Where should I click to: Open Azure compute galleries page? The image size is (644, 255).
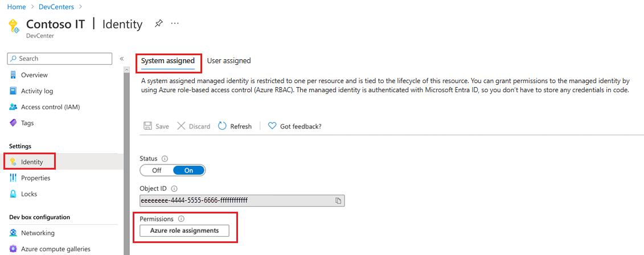[55, 249]
